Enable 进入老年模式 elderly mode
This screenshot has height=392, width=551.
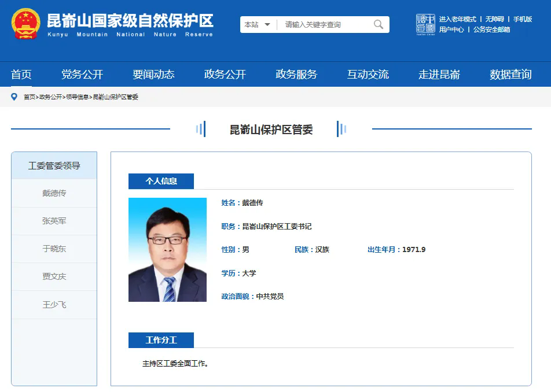click(457, 19)
